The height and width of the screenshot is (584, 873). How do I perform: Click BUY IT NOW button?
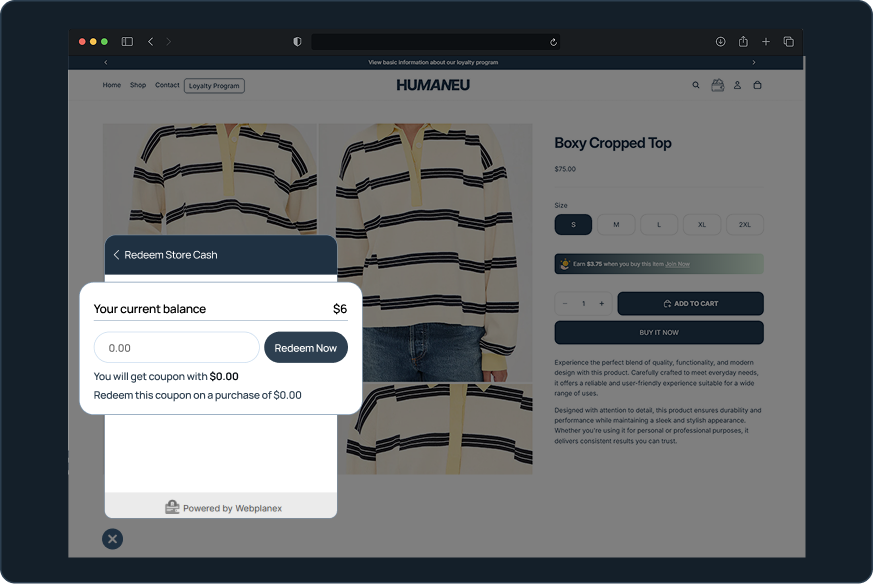point(659,332)
